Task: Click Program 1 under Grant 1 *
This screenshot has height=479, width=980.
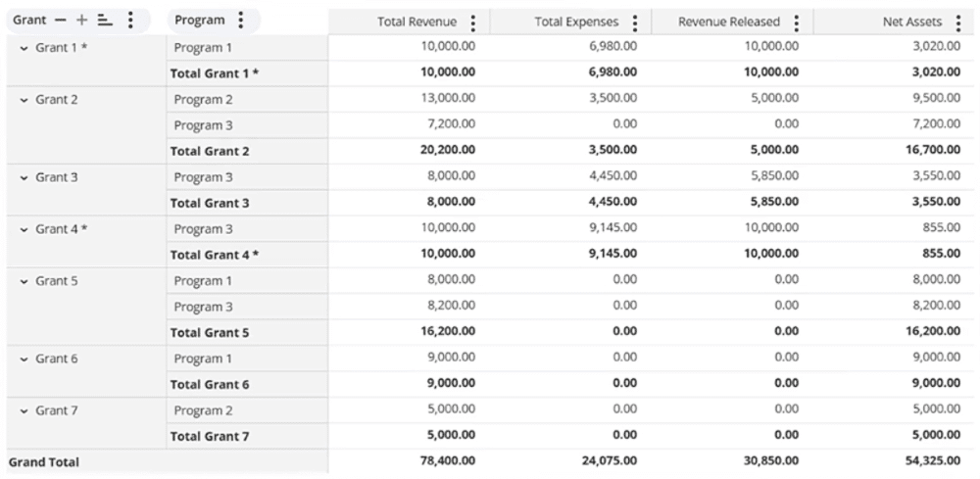Action: [203, 47]
